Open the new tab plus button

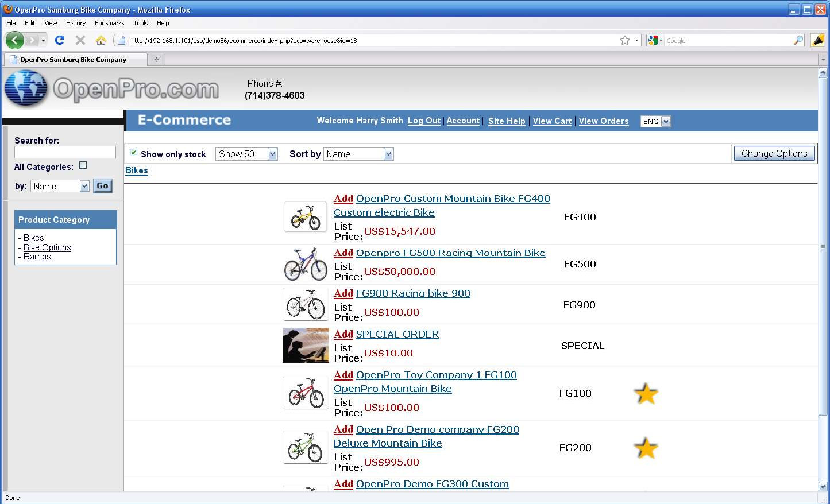156,59
